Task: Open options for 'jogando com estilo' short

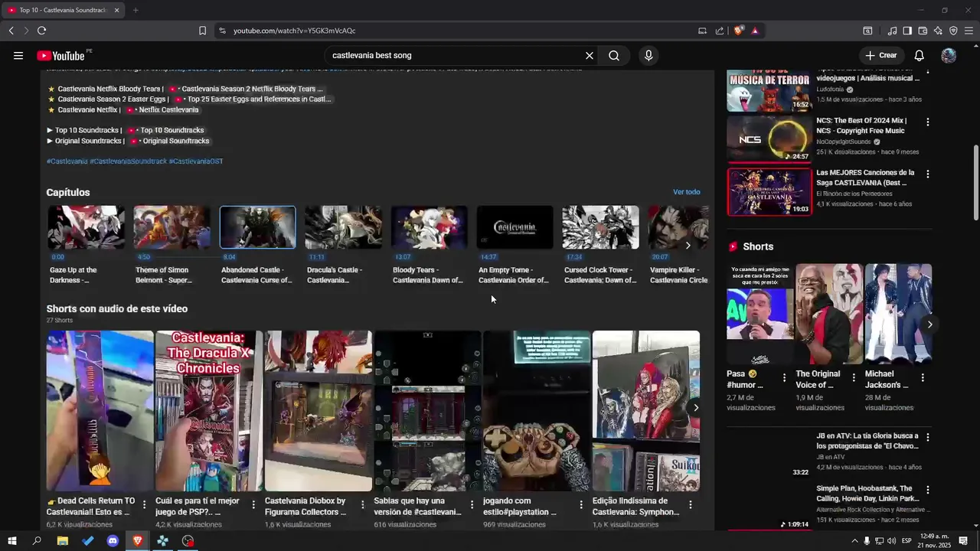Action: 581,505
